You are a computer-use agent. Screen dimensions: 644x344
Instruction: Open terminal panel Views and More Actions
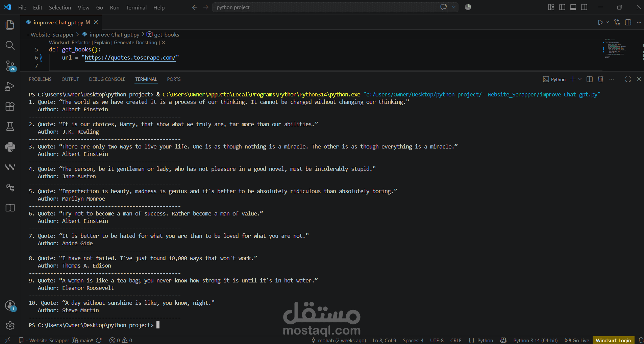[x=612, y=79]
